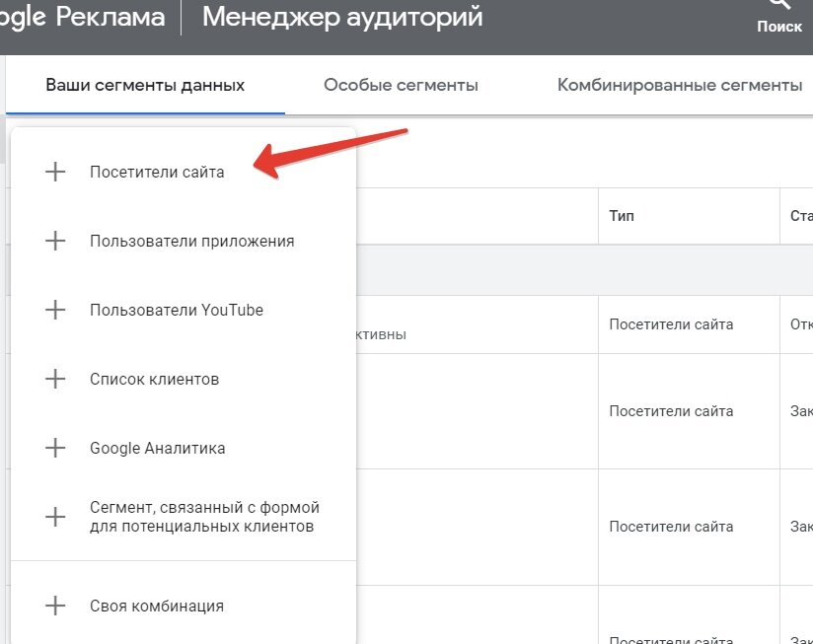Screen dimensions: 813x644
Task: Click the plus icon beside Google Аналитика
Action: pyautogui.click(x=55, y=448)
